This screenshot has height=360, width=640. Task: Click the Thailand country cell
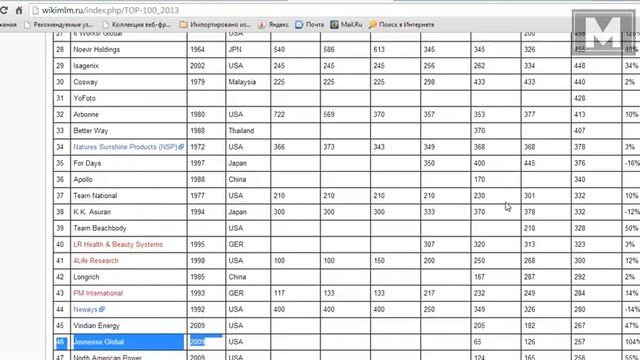click(248, 131)
